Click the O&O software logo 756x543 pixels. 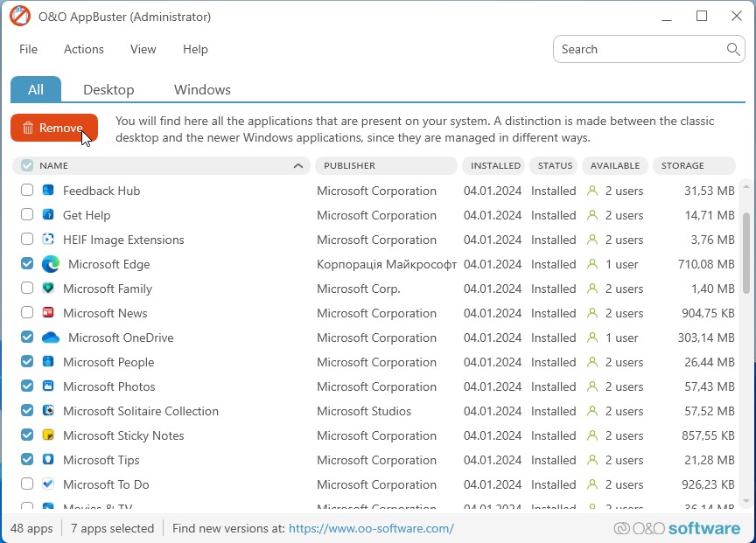coord(677,528)
